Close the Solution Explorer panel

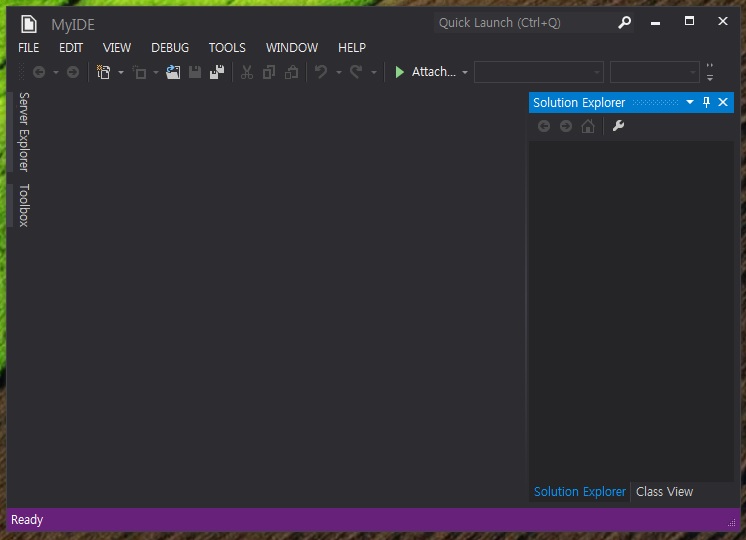click(x=723, y=102)
